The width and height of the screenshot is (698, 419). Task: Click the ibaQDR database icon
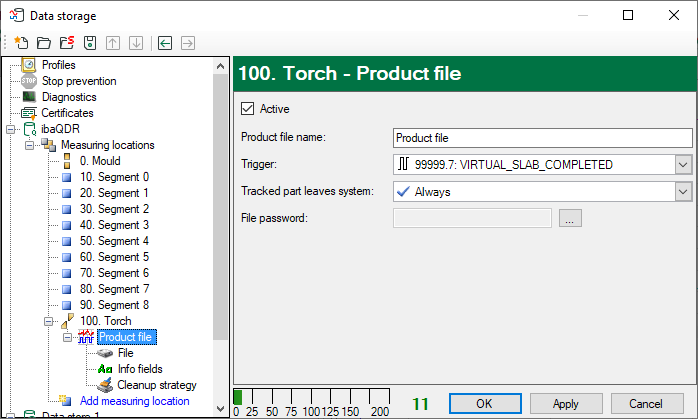[29, 129]
